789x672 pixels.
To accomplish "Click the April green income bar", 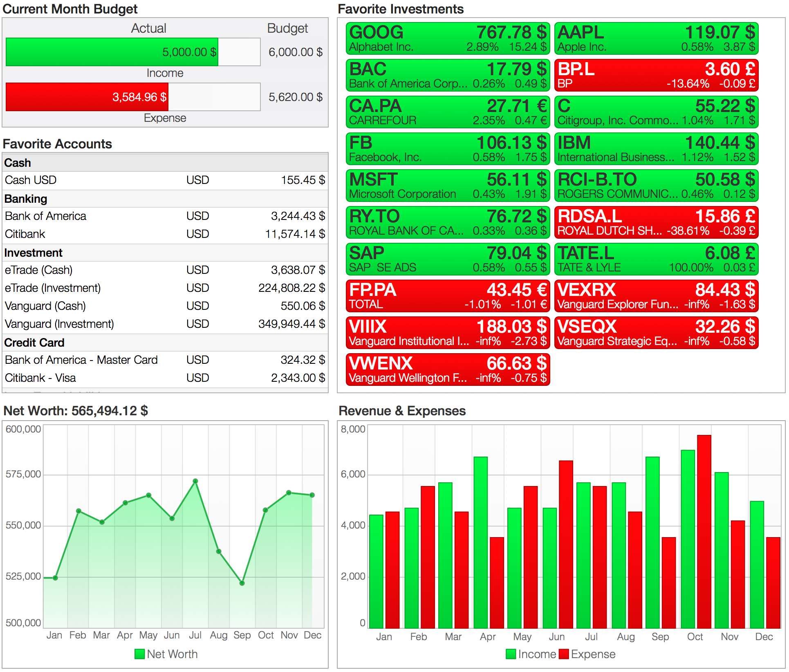I will [481, 542].
